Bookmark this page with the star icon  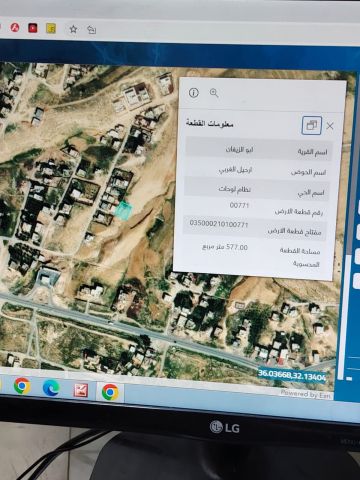tap(73, 29)
